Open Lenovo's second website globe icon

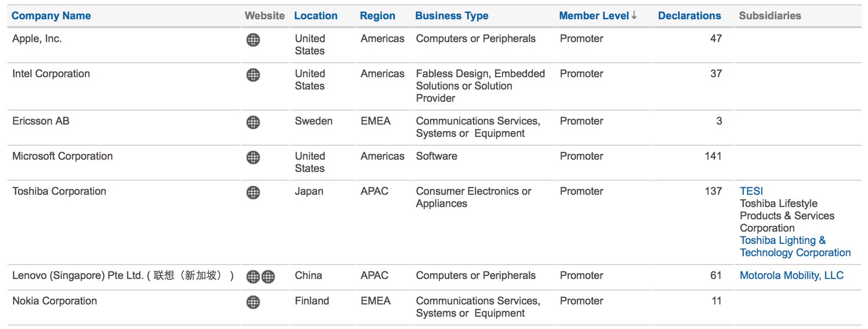268,276
